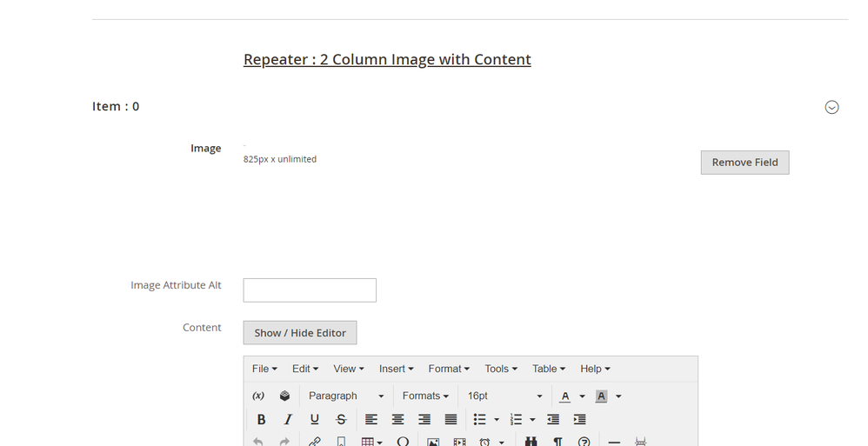Align text center
Screen dimensions: 868x446
point(397,419)
